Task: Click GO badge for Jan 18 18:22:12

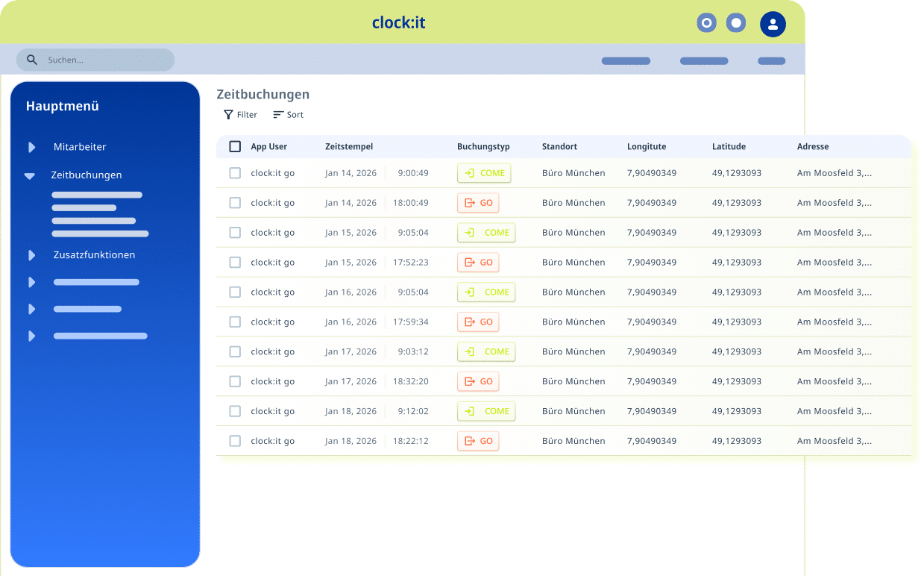Action: [478, 441]
